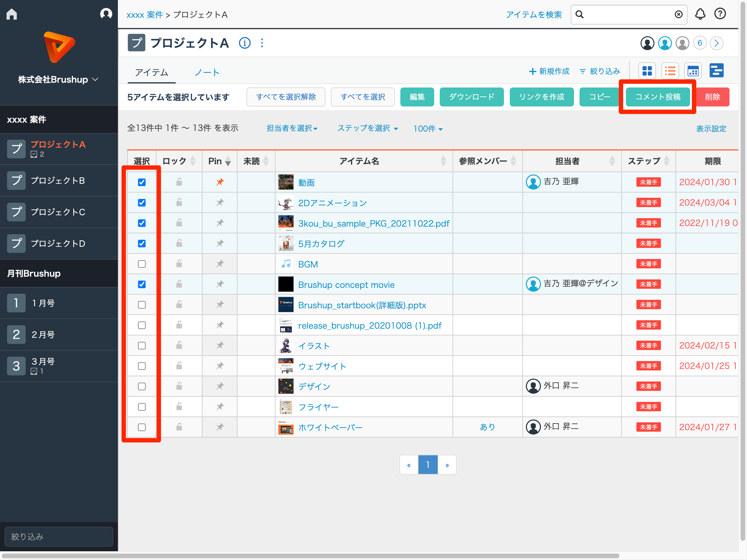Sort by 担当者 column

[612, 161]
